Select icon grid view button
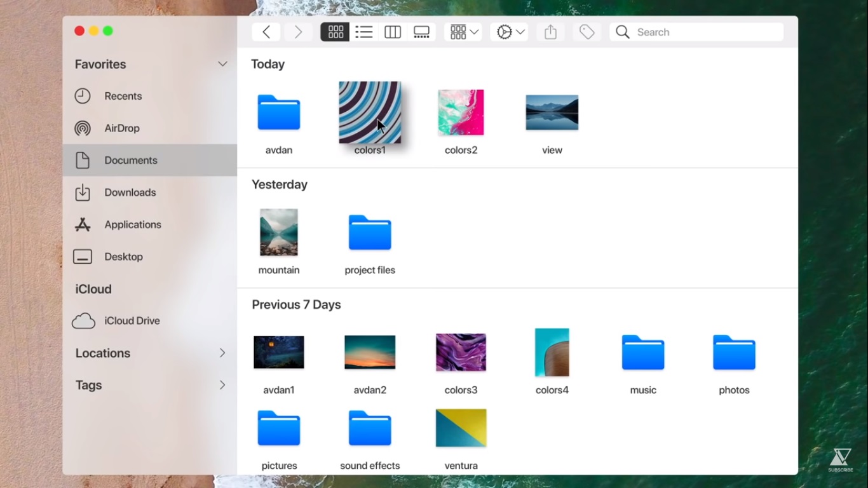Viewport: 868px width, 488px height. pyautogui.click(x=335, y=32)
